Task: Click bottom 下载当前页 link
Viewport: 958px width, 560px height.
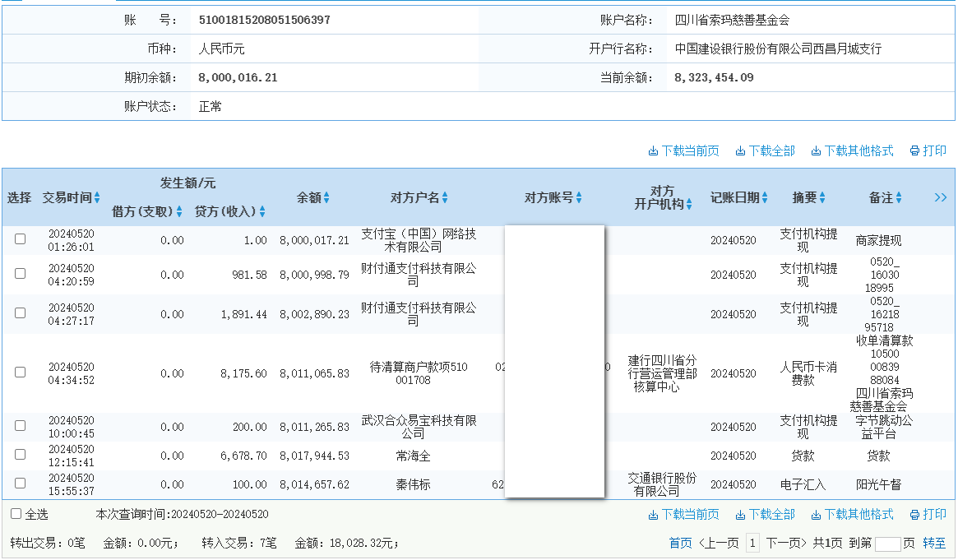Action: click(x=683, y=515)
